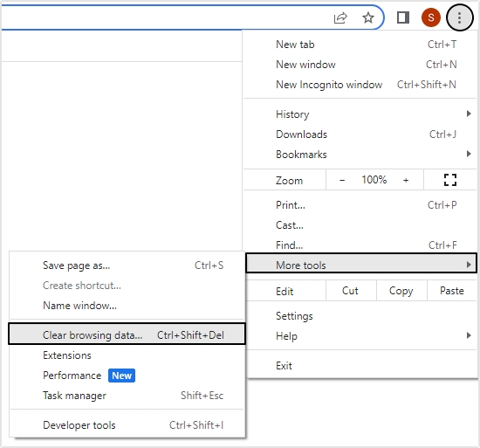
Task: Click the Paste button in Edit row
Action: [x=452, y=291]
